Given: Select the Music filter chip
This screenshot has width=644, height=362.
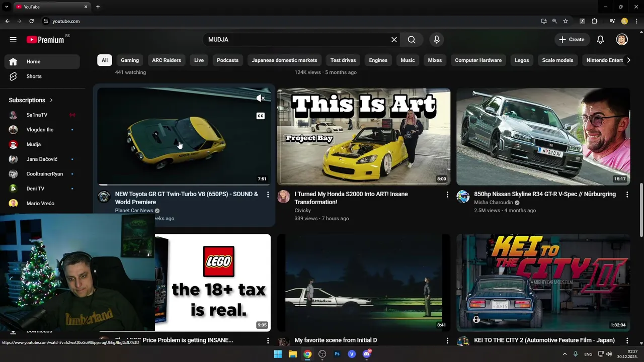Looking at the screenshot, I should coord(408,60).
